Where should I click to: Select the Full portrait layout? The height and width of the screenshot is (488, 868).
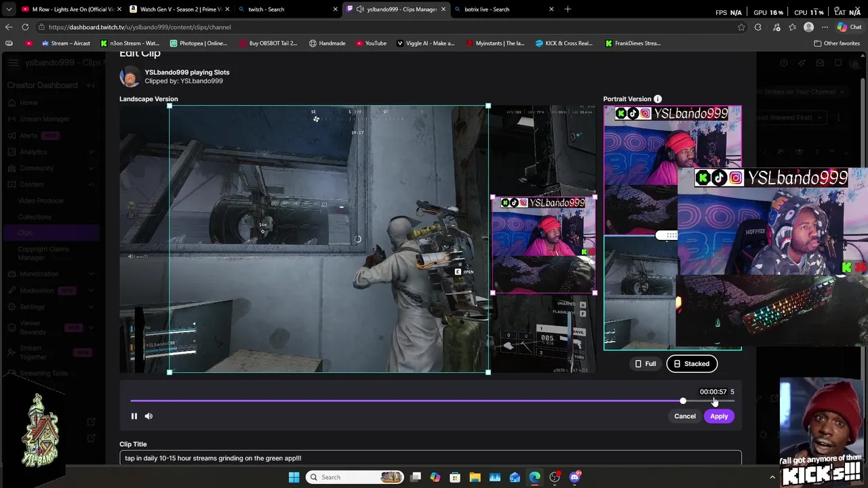(x=645, y=364)
